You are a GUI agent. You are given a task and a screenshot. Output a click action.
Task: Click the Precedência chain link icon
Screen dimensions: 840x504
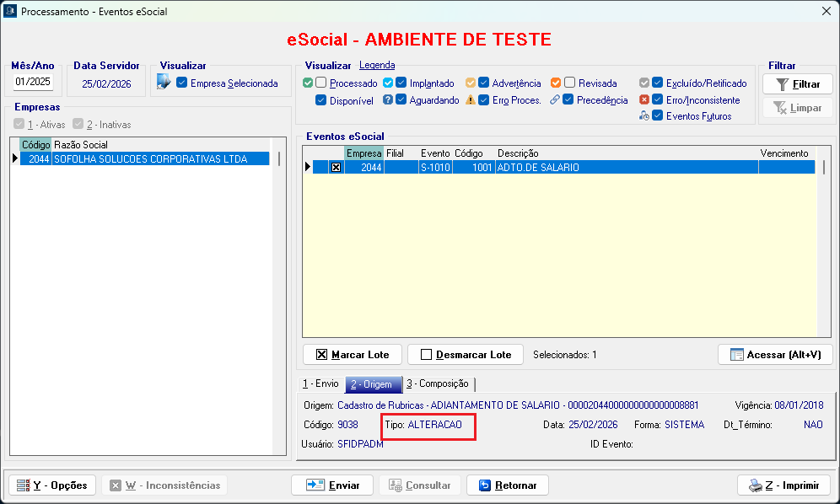coord(555,99)
